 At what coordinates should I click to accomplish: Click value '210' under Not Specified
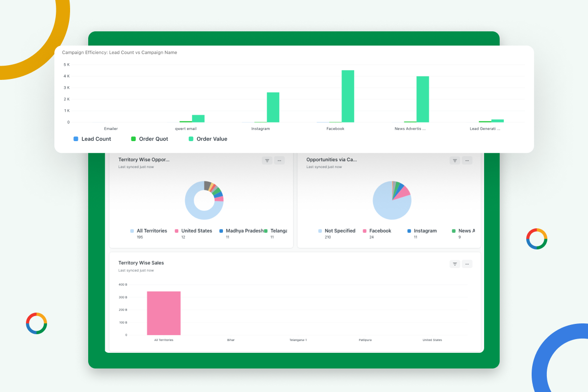(328, 237)
